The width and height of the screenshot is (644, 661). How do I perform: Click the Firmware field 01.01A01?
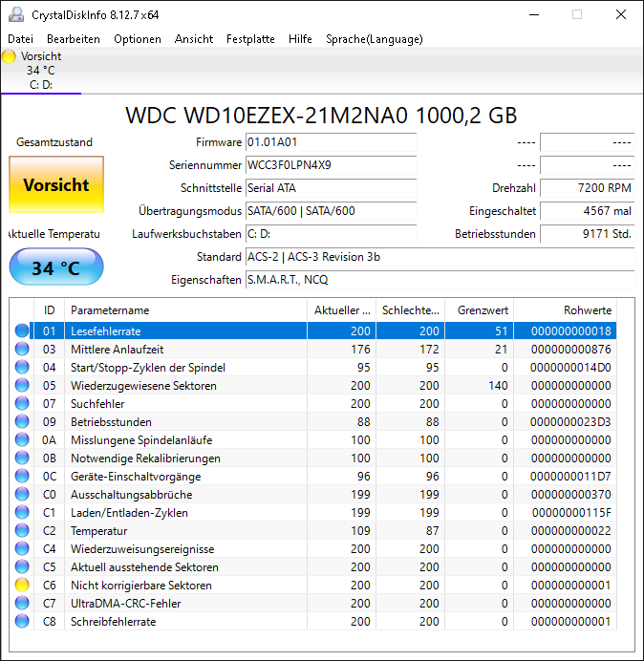pyautogui.click(x=331, y=142)
